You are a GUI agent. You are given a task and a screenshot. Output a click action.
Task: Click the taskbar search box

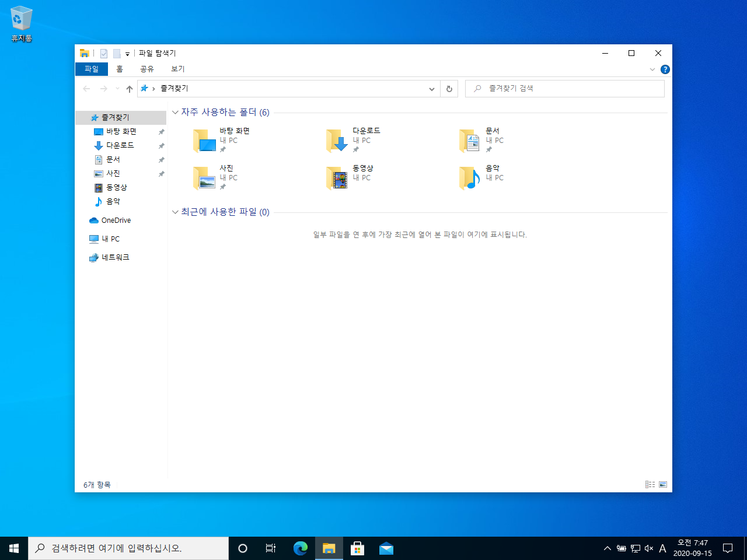point(128,548)
